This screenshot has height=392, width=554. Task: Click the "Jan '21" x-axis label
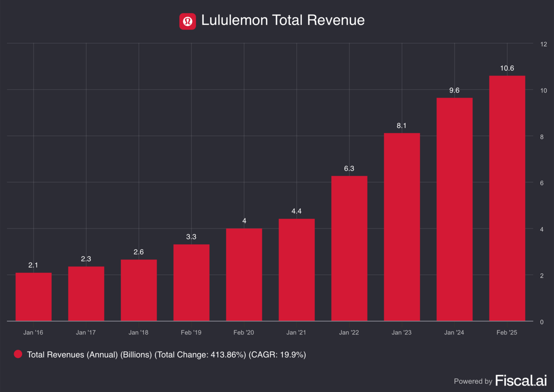point(297,332)
